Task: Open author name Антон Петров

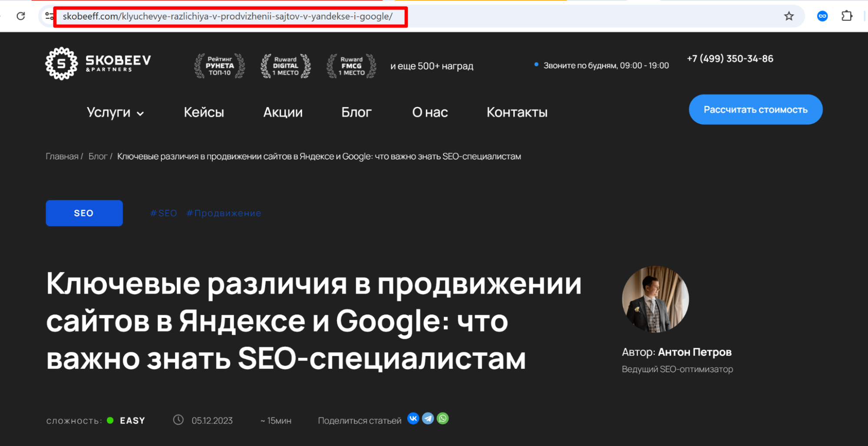Action: tap(695, 352)
